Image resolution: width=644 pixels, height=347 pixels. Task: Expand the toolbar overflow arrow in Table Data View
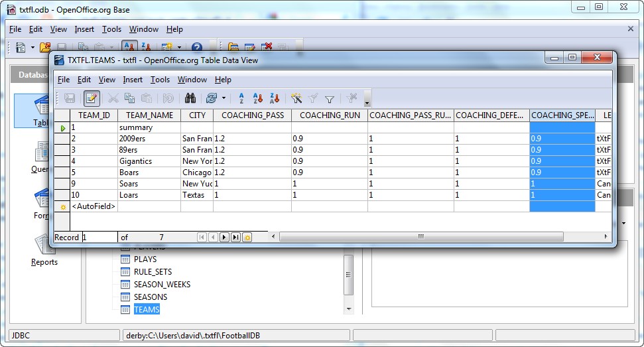367,98
